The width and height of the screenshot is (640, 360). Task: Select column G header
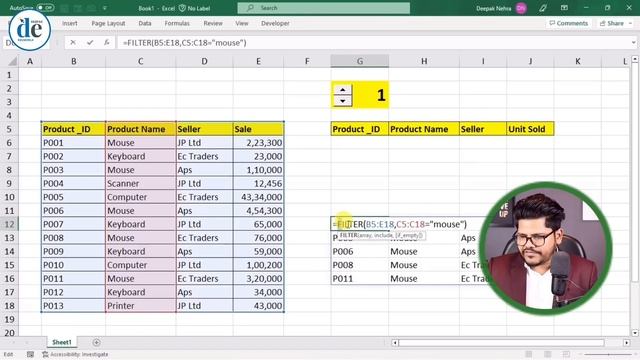point(360,61)
